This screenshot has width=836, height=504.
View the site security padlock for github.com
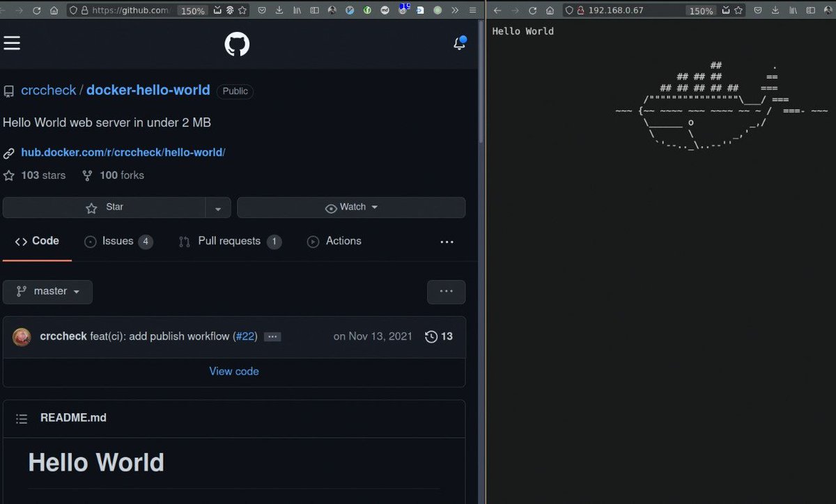(x=84, y=10)
